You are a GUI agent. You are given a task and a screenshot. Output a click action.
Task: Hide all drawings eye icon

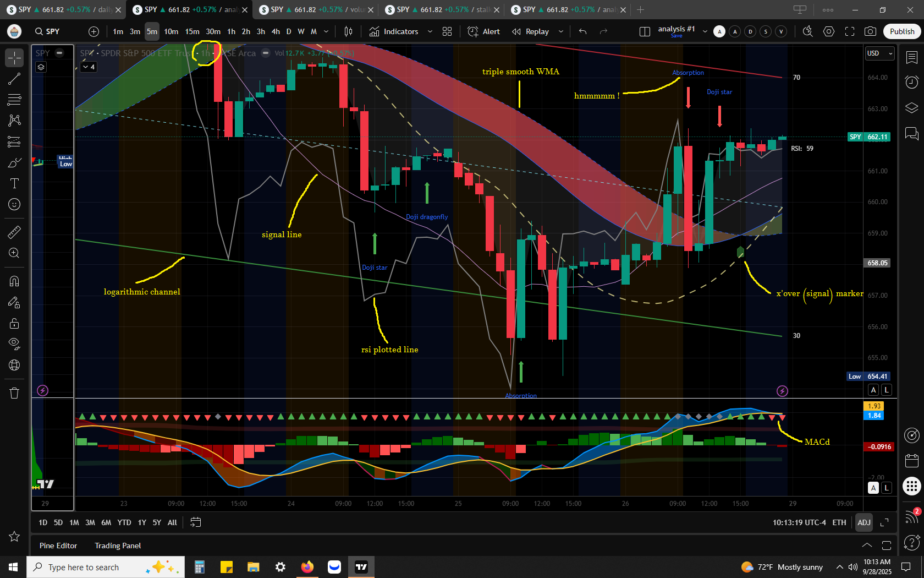pos(14,344)
